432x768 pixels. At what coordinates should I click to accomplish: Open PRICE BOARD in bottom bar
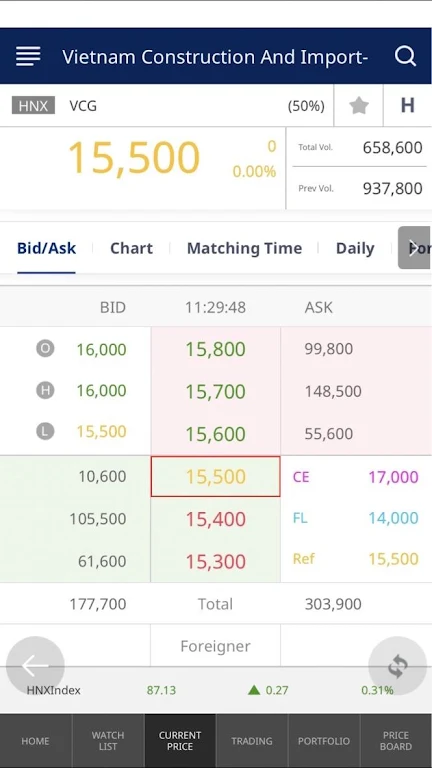[x=396, y=741]
